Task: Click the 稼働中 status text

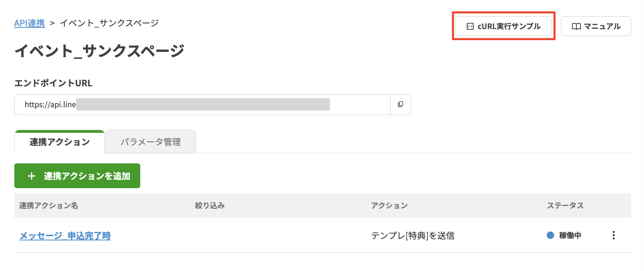Action: (x=570, y=235)
